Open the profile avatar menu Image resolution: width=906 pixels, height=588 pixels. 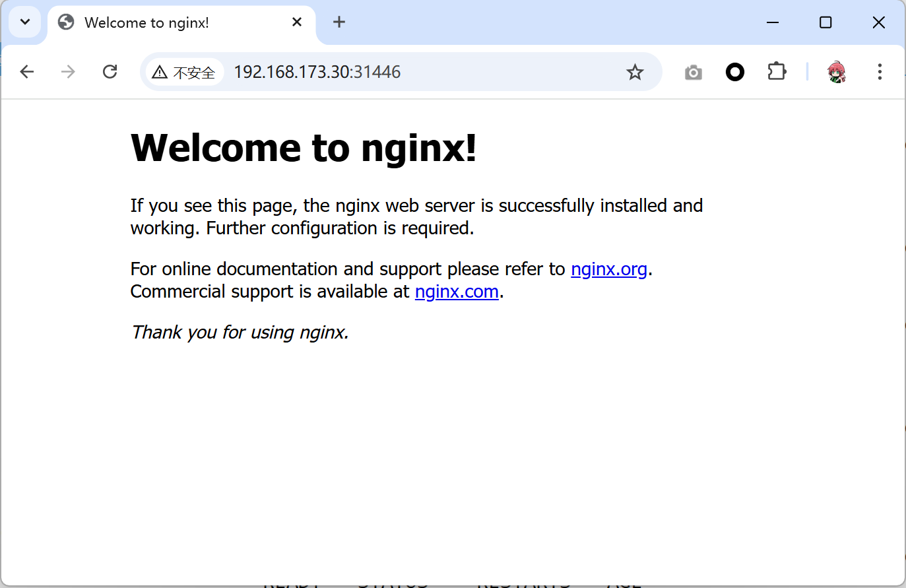click(837, 72)
